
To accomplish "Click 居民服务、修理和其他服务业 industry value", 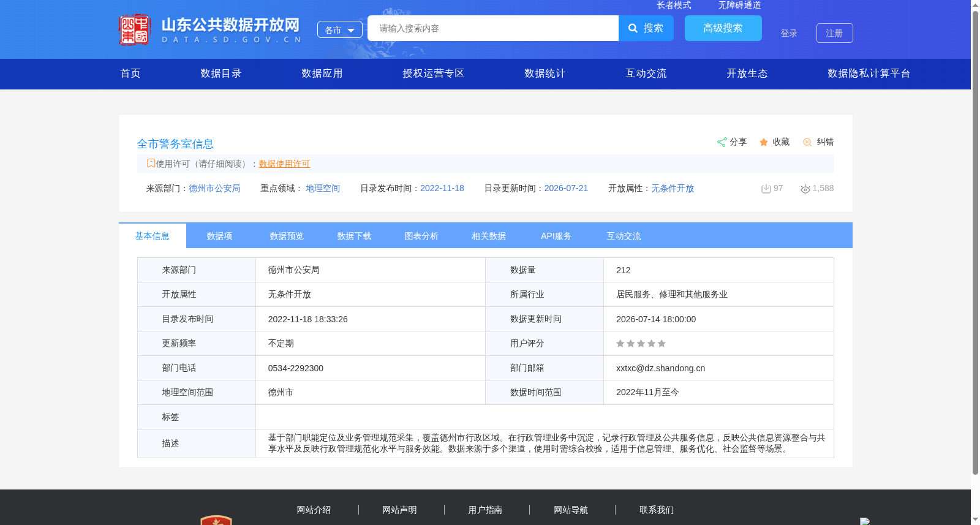I will coord(672,295).
